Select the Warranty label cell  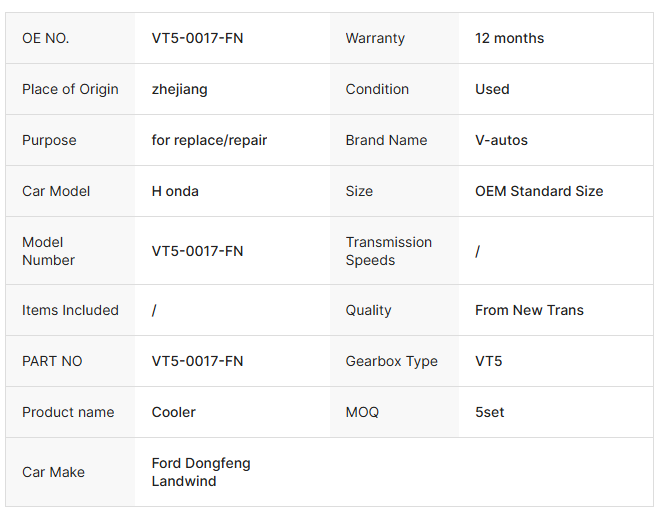394,38
